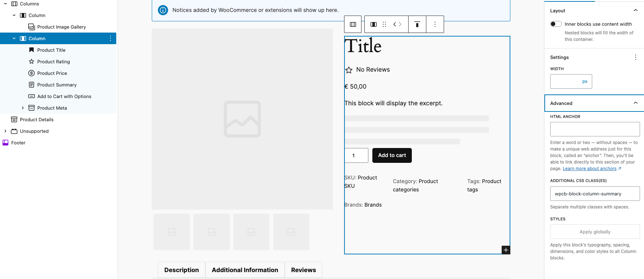This screenshot has height=279, width=644.
Task: Expand the Unsupported block in list view
Action: pyautogui.click(x=5, y=131)
